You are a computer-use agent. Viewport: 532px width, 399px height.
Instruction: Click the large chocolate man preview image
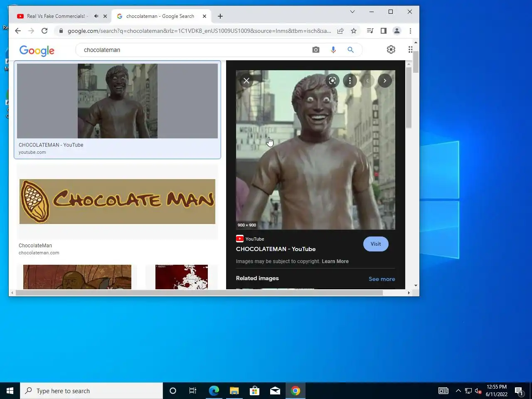[x=315, y=150]
